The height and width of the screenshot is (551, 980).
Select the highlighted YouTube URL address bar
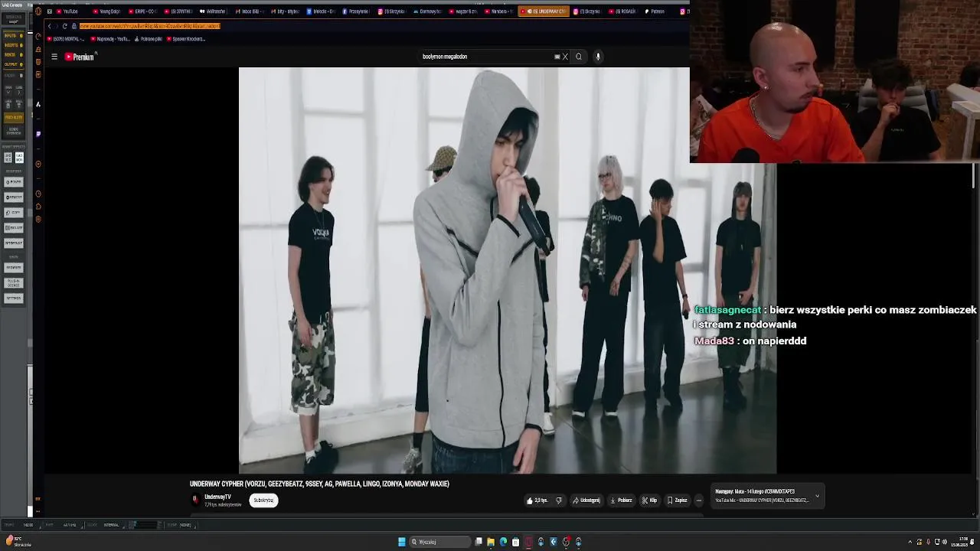(149, 26)
